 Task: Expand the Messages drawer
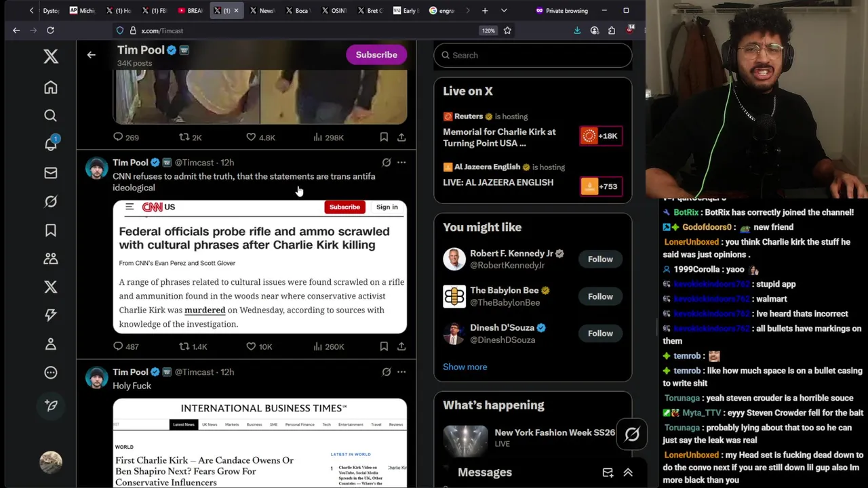628,472
